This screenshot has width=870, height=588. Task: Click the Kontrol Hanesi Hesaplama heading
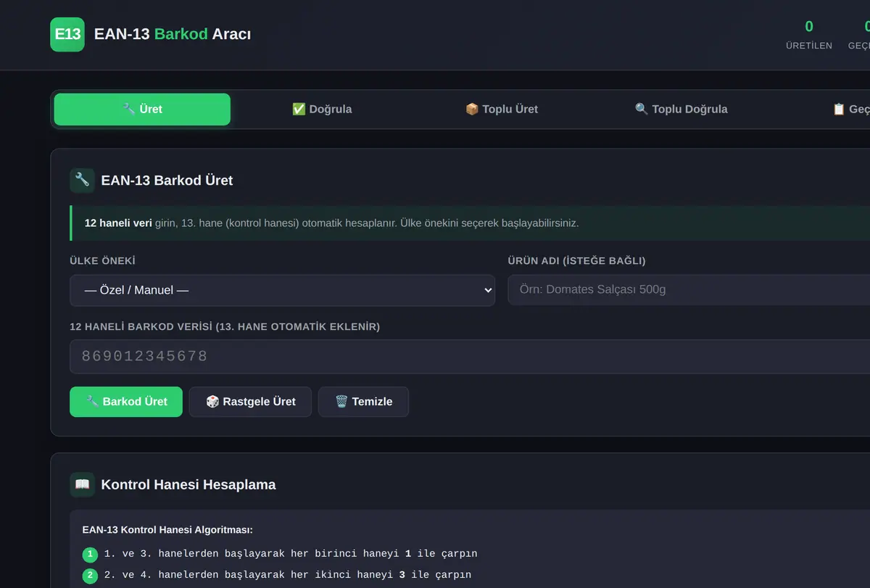(188, 485)
